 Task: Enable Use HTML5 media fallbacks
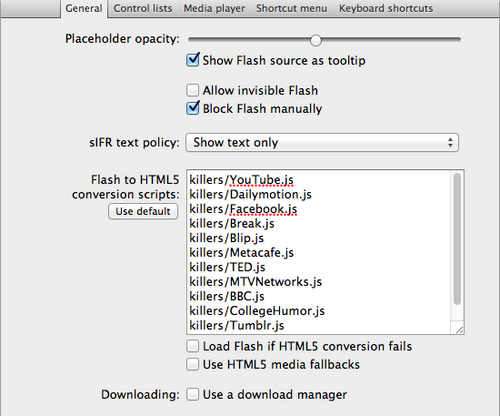tap(192, 364)
